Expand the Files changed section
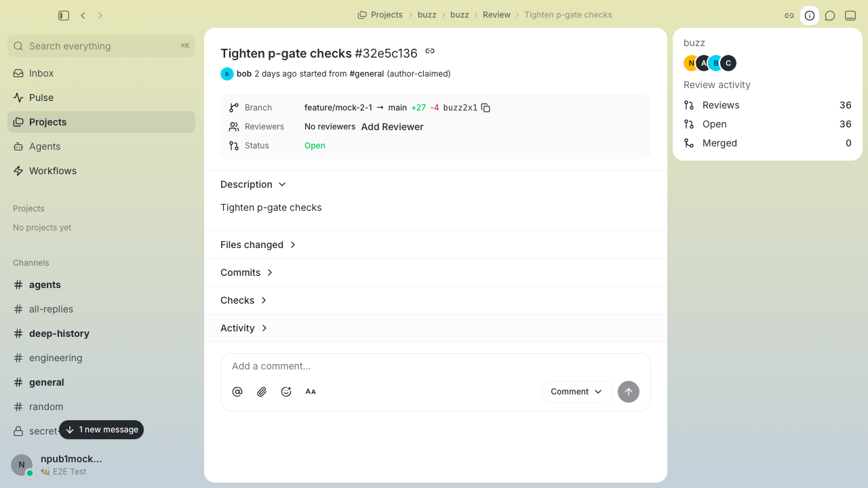Screen dimensions: 868x488 (x=258, y=245)
